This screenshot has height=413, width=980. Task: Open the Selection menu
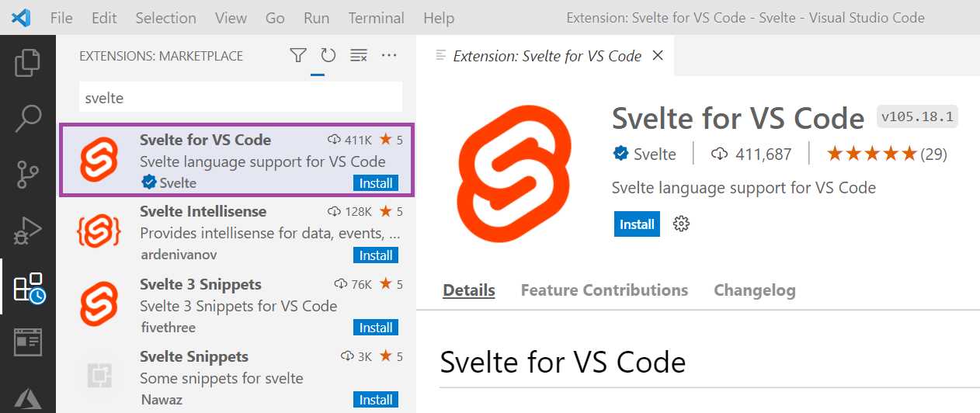tap(165, 18)
